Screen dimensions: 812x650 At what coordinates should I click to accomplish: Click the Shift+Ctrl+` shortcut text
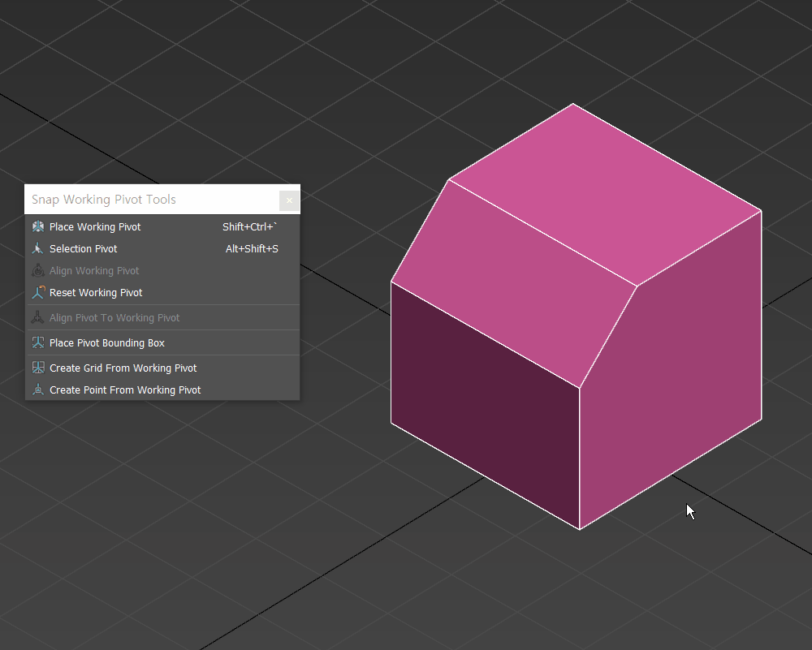pyautogui.click(x=249, y=226)
